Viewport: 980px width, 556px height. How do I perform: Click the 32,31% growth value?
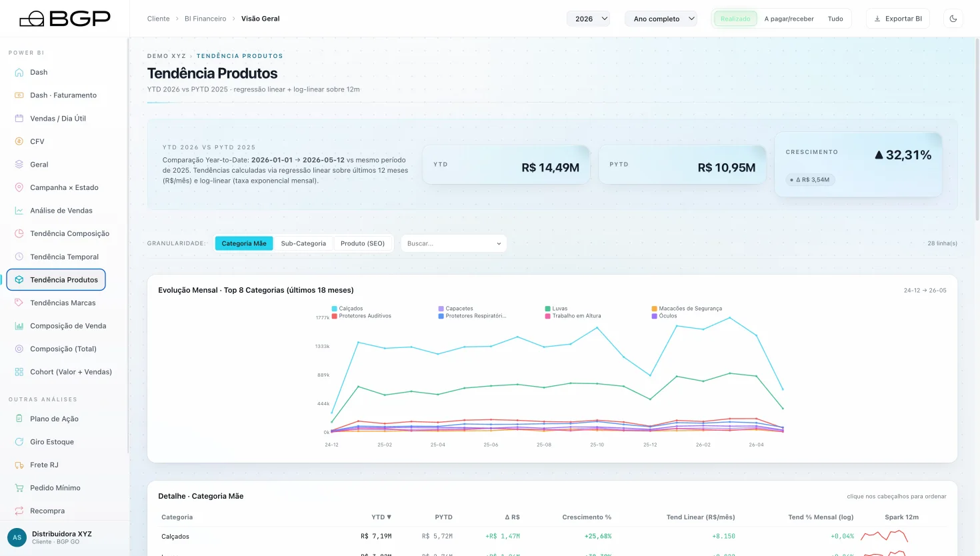pos(903,155)
